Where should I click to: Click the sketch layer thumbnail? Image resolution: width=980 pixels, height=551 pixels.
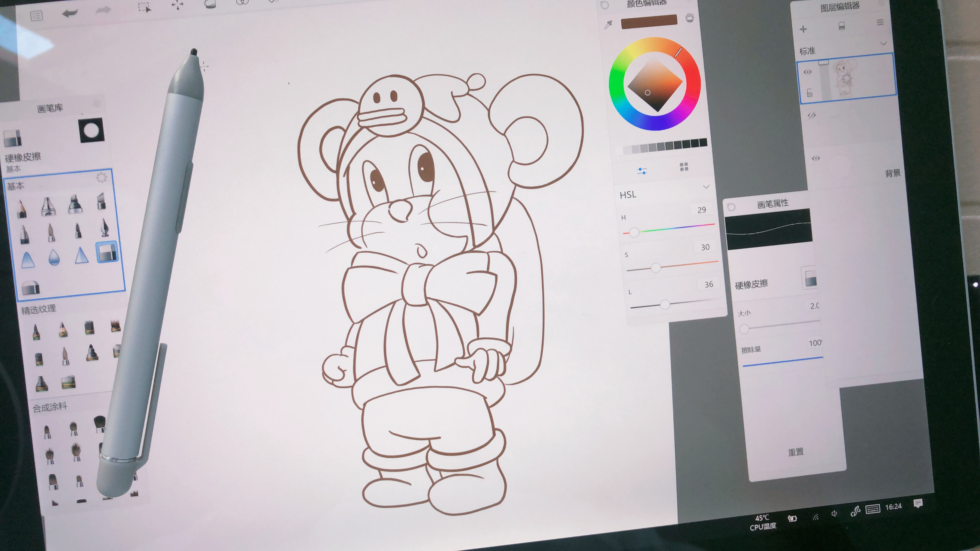tap(845, 79)
